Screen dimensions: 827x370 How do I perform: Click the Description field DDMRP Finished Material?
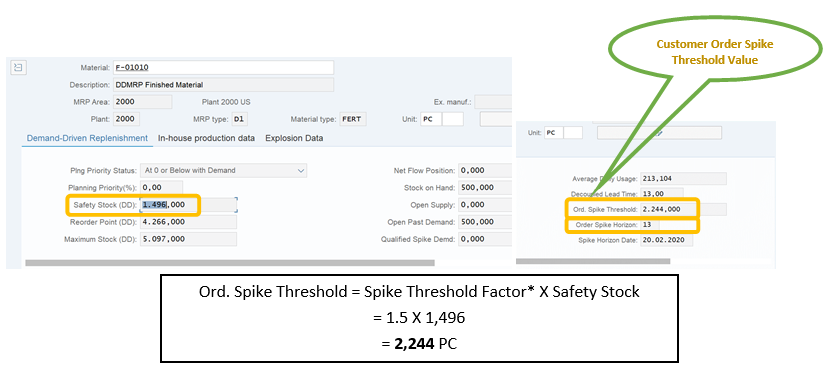point(223,85)
